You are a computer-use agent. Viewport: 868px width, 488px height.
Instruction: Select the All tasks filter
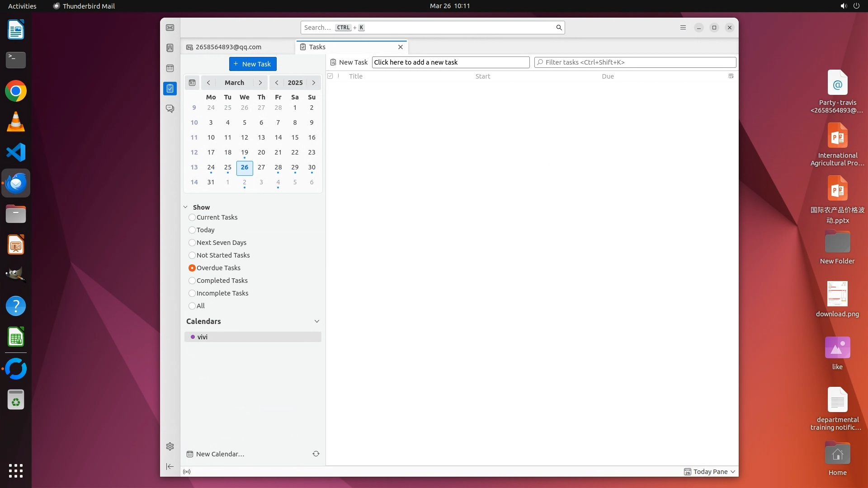(192, 306)
